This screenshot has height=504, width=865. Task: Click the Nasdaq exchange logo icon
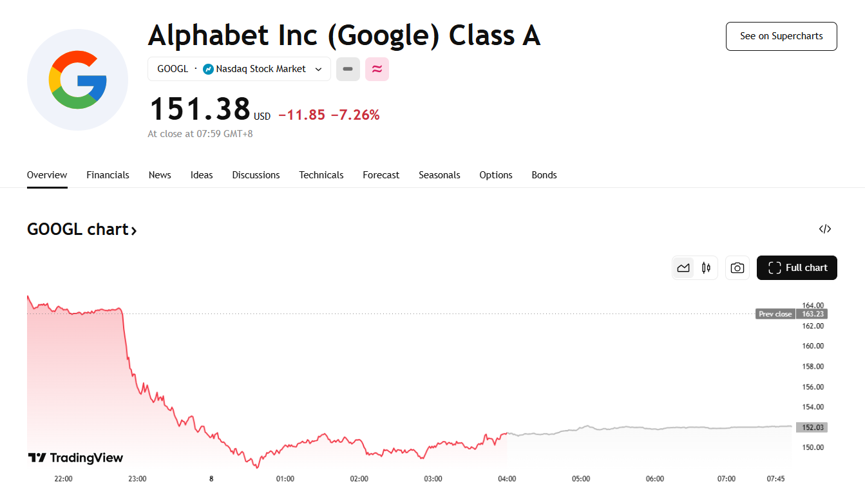(208, 69)
